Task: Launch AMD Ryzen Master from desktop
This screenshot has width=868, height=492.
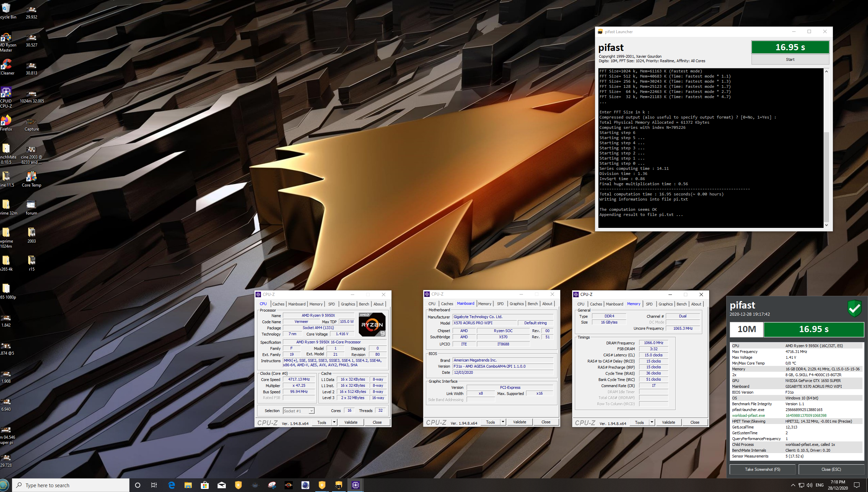Action: [x=7, y=42]
